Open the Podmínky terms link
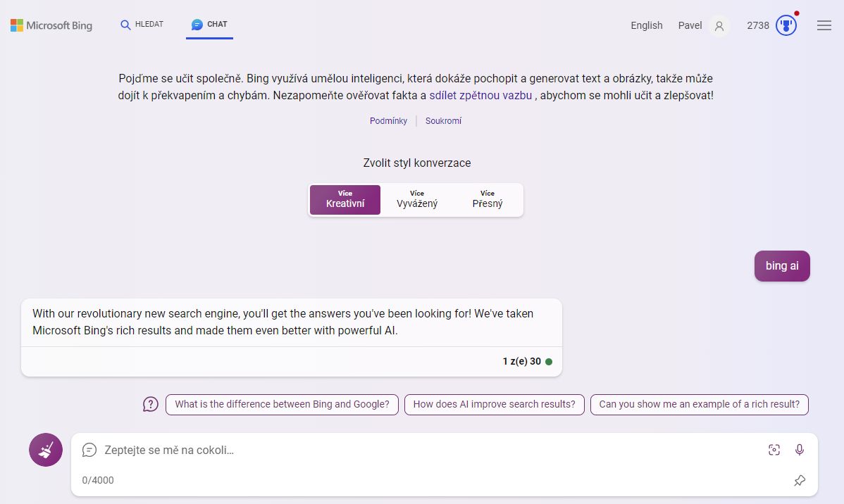 click(x=389, y=121)
